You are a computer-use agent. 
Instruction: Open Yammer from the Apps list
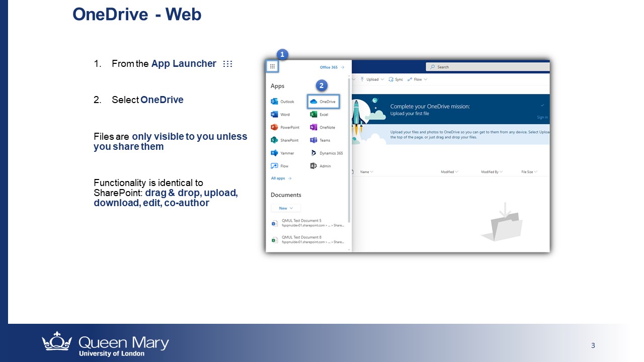click(283, 153)
